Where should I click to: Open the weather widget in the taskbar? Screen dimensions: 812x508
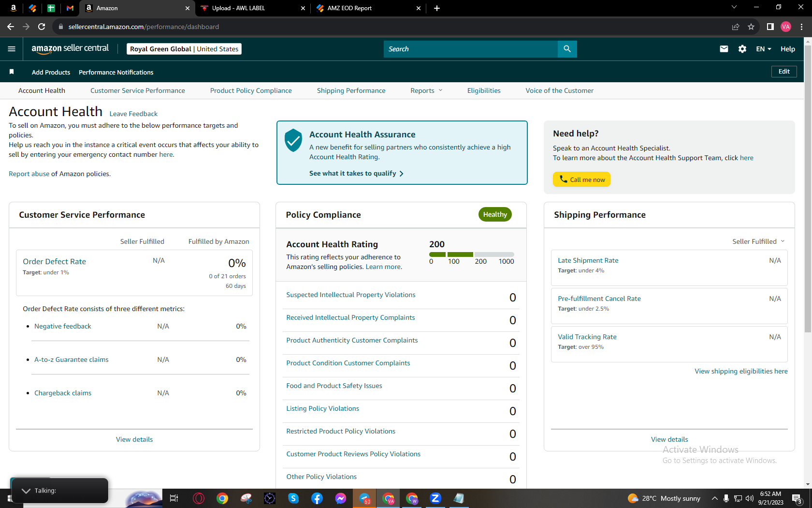point(664,498)
